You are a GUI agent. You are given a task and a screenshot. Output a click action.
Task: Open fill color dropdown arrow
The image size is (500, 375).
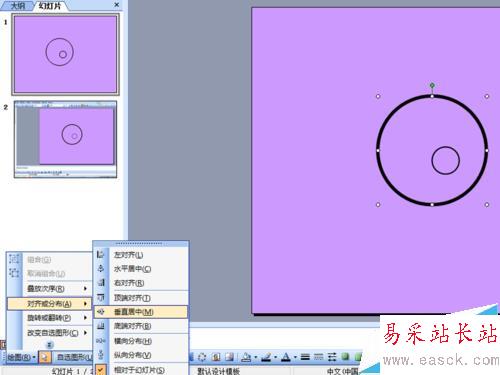[255, 358]
